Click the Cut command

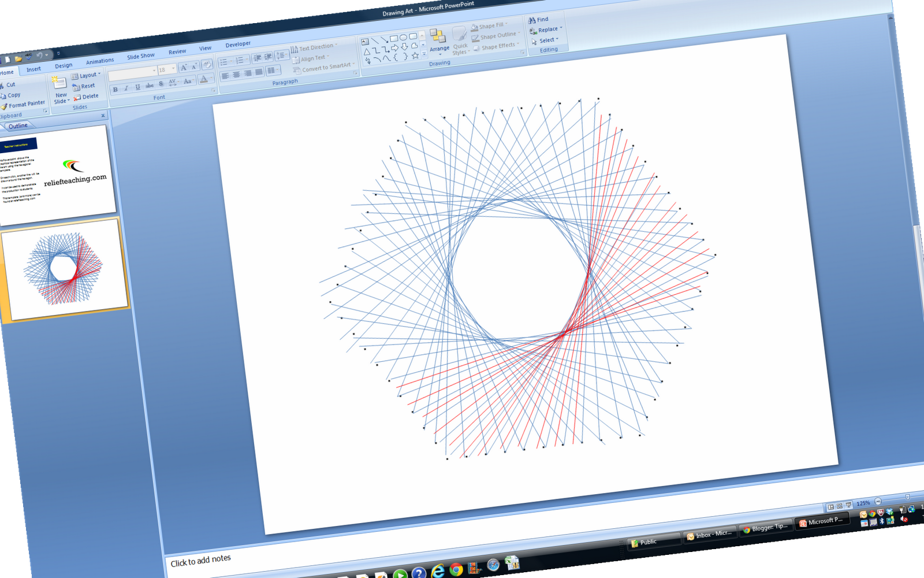[8, 85]
